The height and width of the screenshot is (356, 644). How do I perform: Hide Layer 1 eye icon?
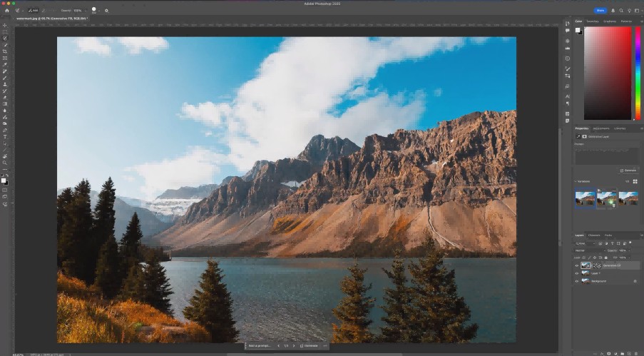[x=577, y=273]
